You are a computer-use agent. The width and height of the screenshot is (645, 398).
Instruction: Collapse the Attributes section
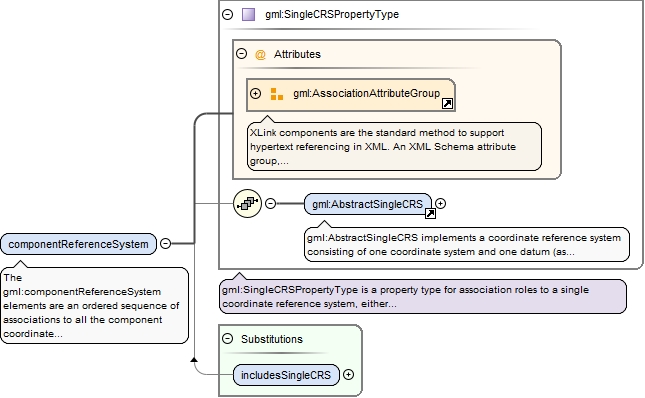point(241,53)
